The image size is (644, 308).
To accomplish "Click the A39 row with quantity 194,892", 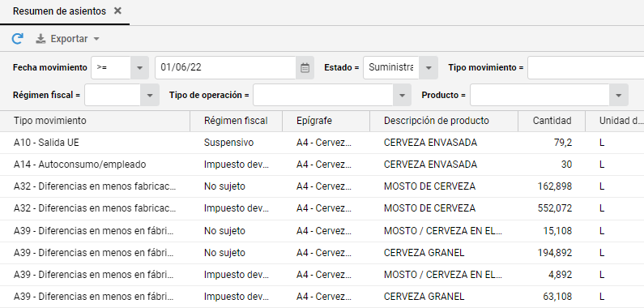I will 322,253.
